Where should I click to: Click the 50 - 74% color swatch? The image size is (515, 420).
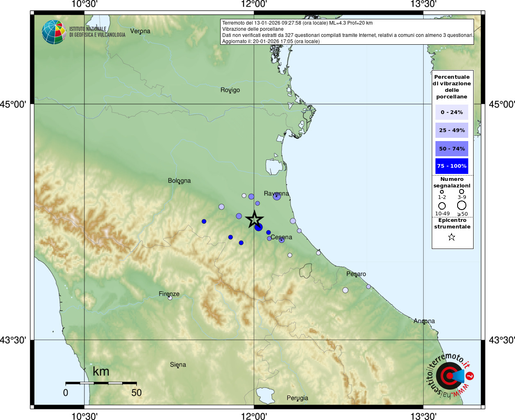[x=452, y=148]
